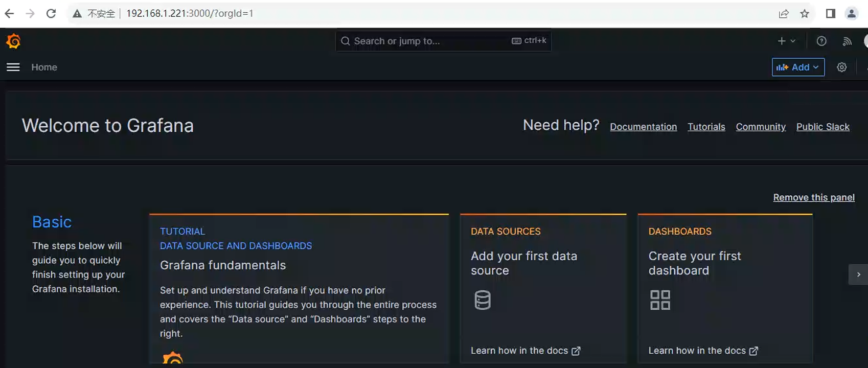Click the DASHBOARDS card label
This screenshot has height=368, width=868.
pyautogui.click(x=680, y=232)
